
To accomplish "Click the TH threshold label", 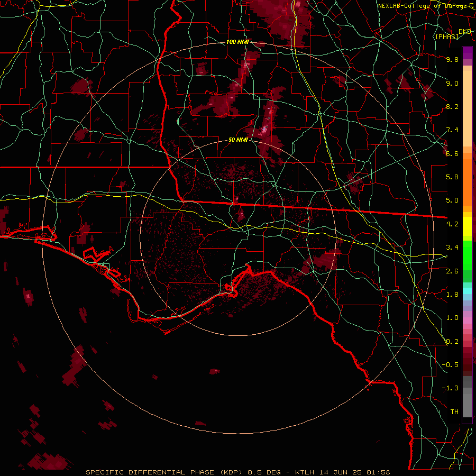I will point(454,412).
